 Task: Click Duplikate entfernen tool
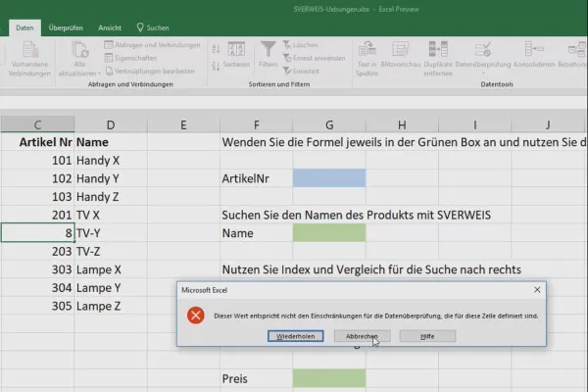pos(438,59)
